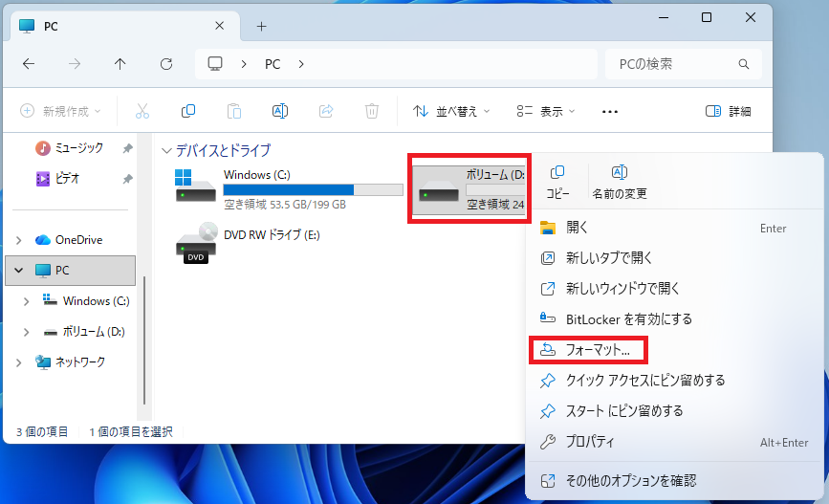The height and width of the screenshot is (504, 829).
Task: Choose BitLocker を有効にする
Action: (674, 318)
